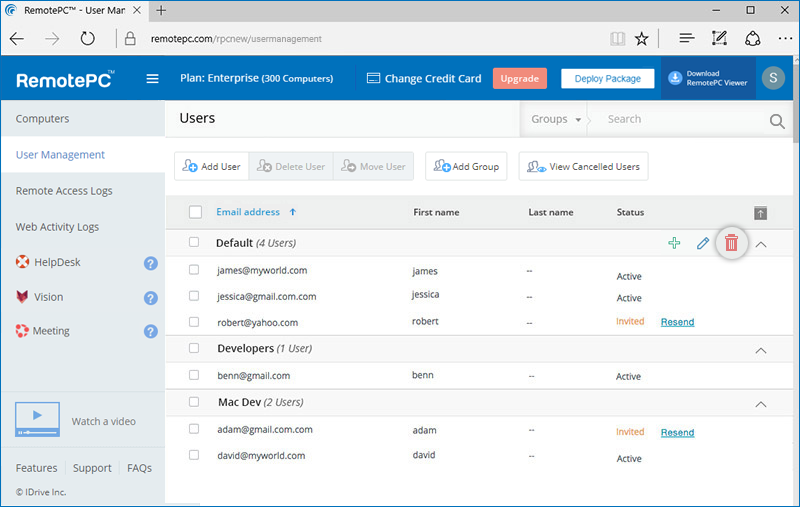Collapse the Mac Dev group chevron
This screenshot has width=800, height=507.
click(x=760, y=404)
